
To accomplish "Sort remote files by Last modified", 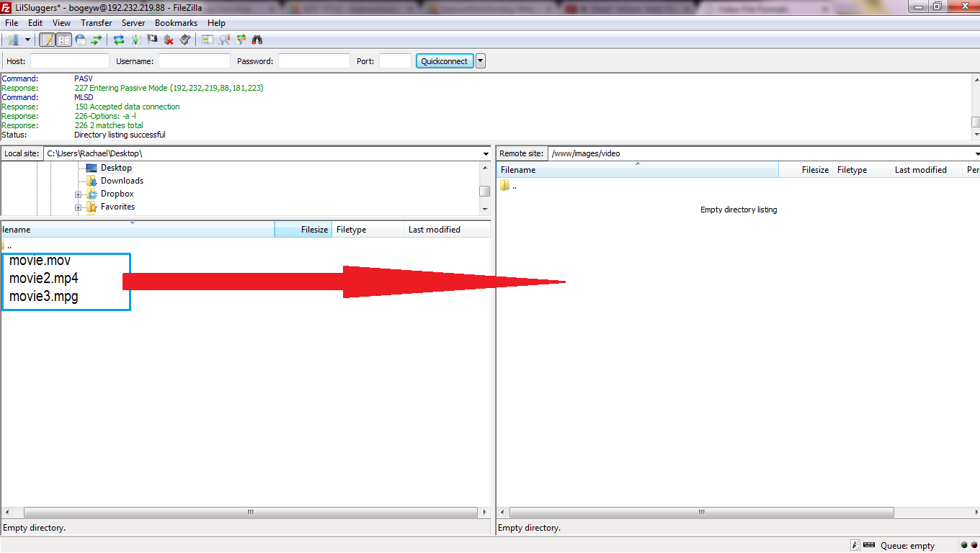I will 927,170.
